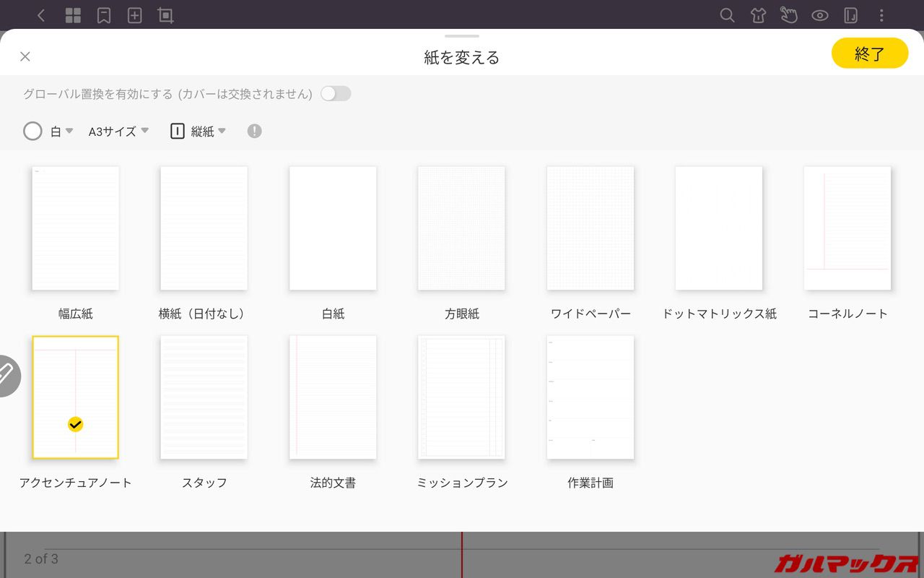This screenshot has width=924, height=578.
Task: Tap the back arrow in top bar
Action: [41, 15]
